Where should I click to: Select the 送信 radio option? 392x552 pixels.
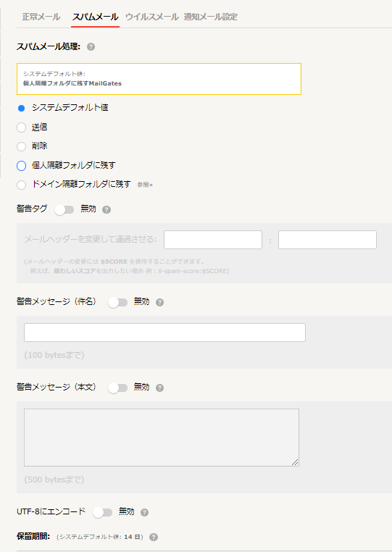tap(22, 127)
